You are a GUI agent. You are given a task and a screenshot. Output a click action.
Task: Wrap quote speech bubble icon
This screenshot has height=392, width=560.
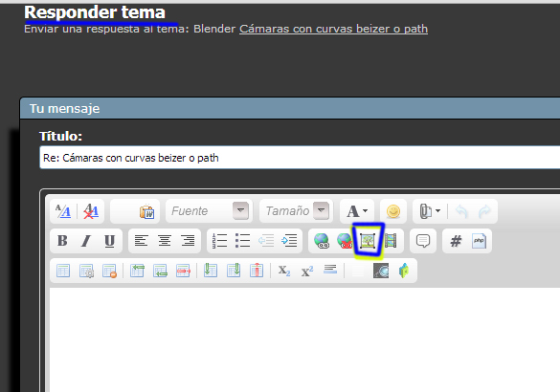coord(423,241)
